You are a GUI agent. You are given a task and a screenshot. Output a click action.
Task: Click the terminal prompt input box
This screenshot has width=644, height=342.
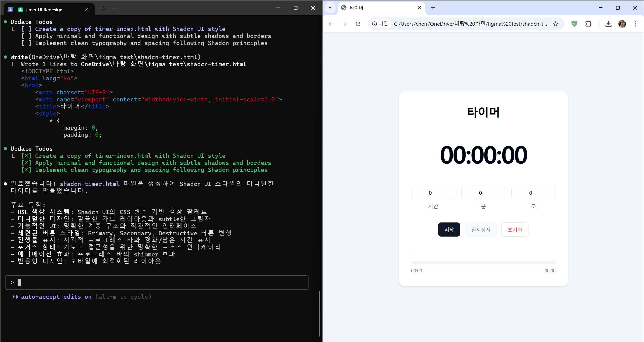click(x=157, y=283)
